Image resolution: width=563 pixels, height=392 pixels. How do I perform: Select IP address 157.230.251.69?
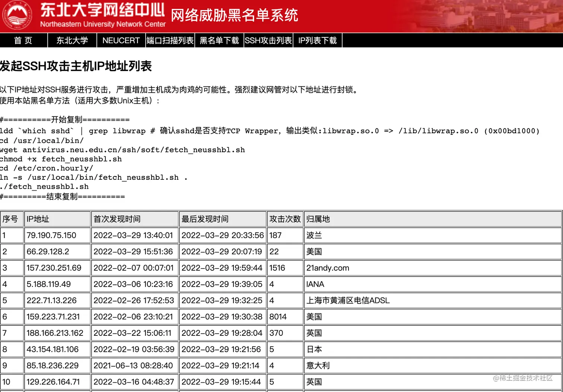click(54, 268)
